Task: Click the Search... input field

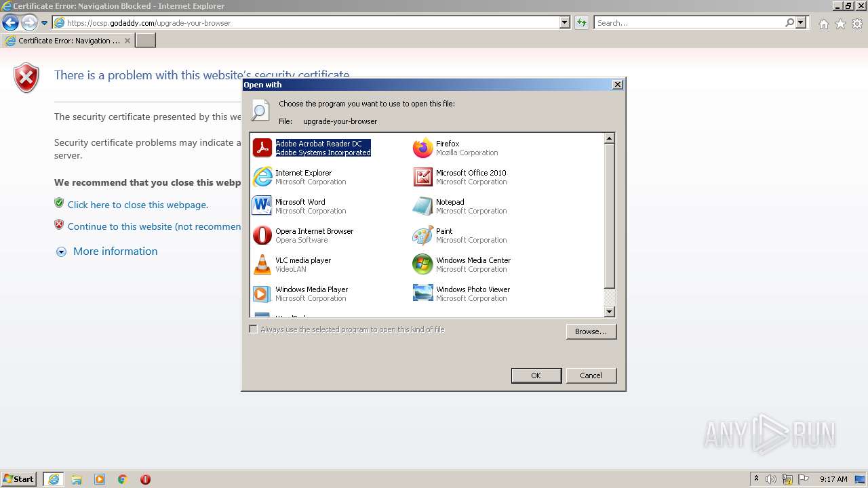Action: point(689,23)
